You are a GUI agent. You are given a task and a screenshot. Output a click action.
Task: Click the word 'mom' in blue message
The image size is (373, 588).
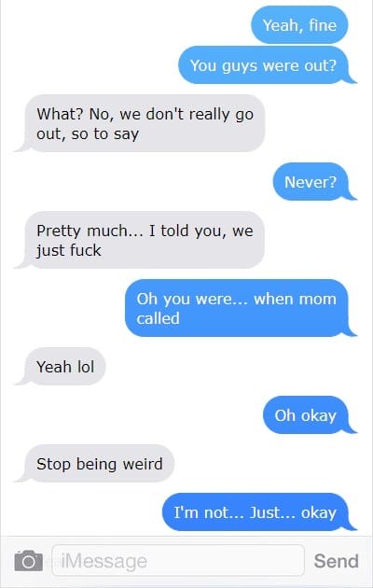pyautogui.click(x=317, y=299)
